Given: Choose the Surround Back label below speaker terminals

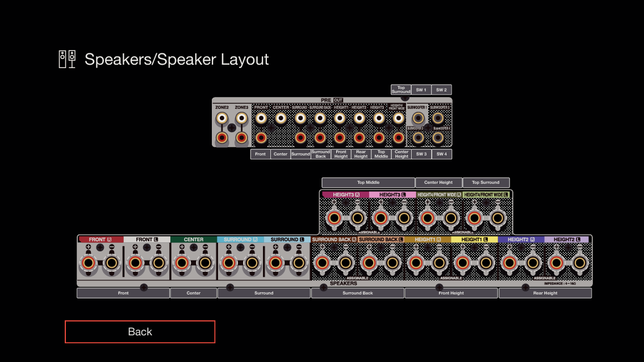Looking at the screenshot, I should (x=357, y=293).
